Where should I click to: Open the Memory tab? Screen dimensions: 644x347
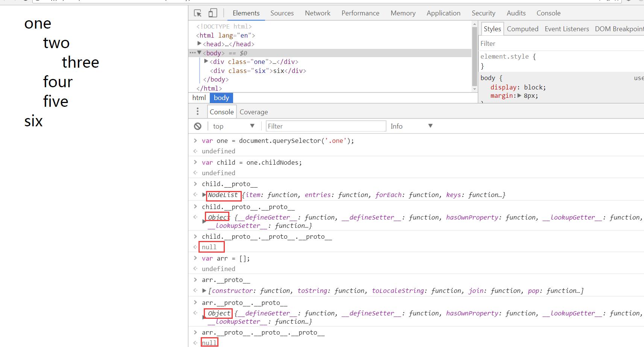(x=403, y=13)
